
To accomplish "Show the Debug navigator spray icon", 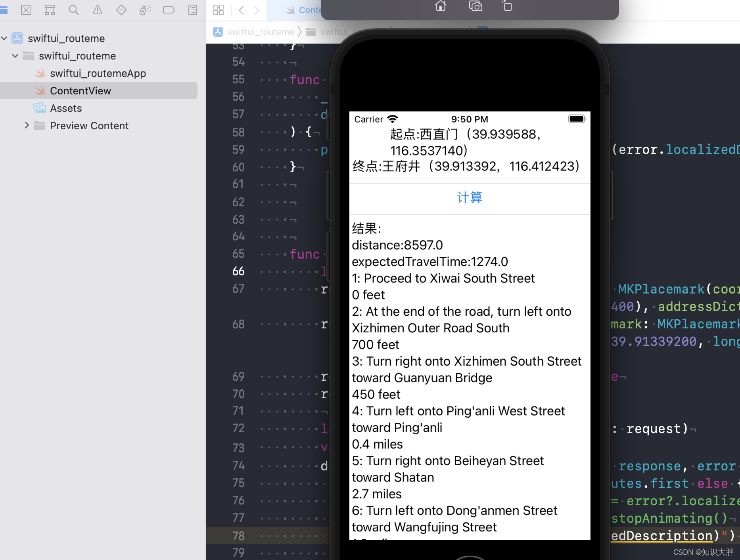I will tap(145, 10).
